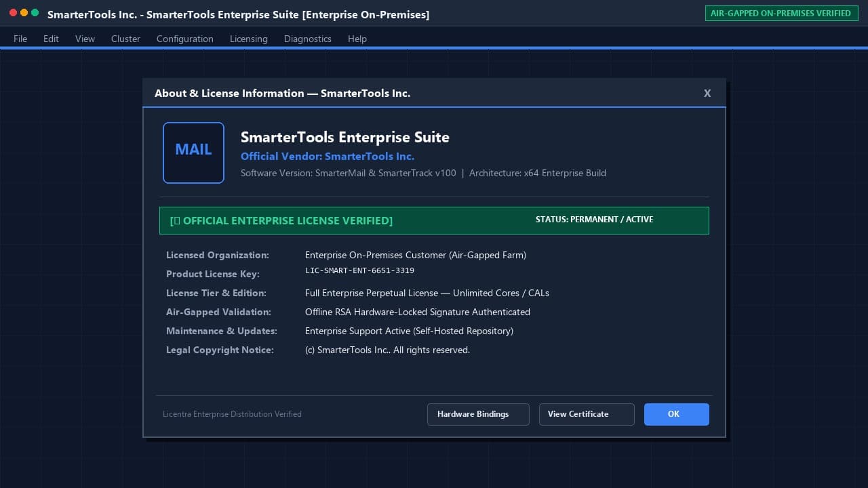Open the File menu
868x488 pixels.
click(20, 39)
